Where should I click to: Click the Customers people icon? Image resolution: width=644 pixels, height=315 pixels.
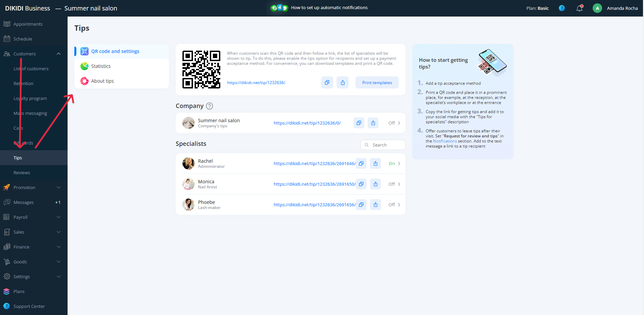point(7,54)
